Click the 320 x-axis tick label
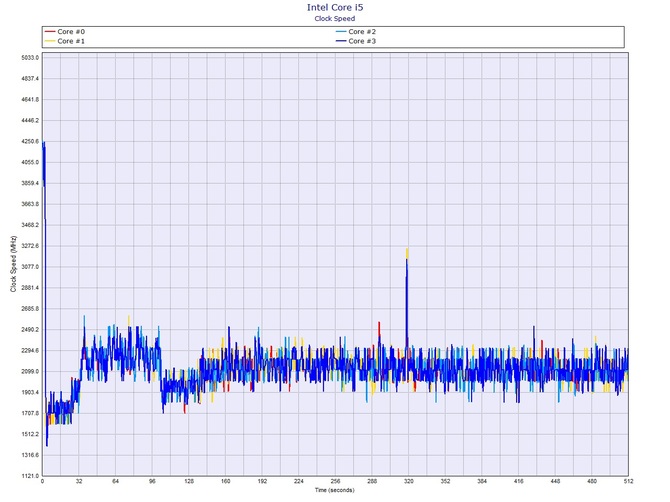This screenshot has height=502, width=670. pyautogui.click(x=408, y=481)
